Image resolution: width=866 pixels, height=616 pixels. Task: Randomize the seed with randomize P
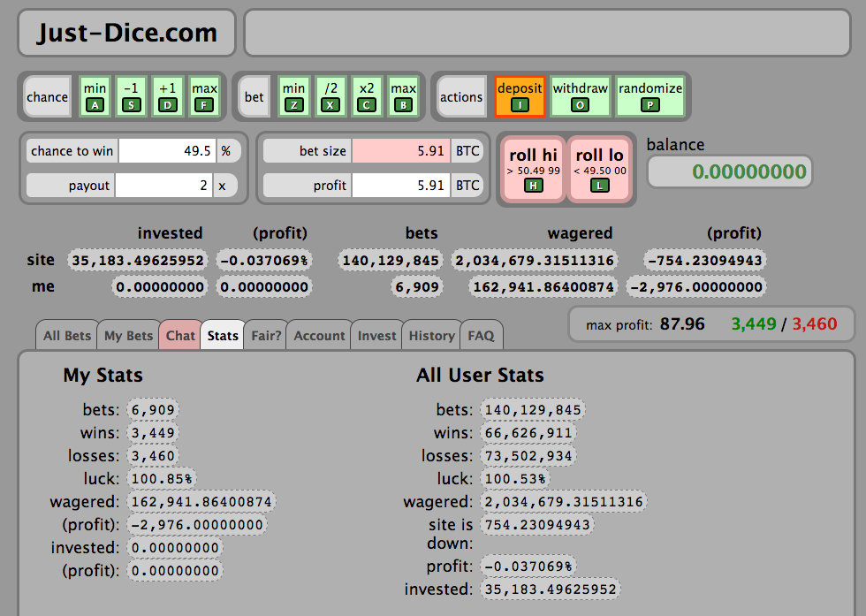tap(650, 96)
